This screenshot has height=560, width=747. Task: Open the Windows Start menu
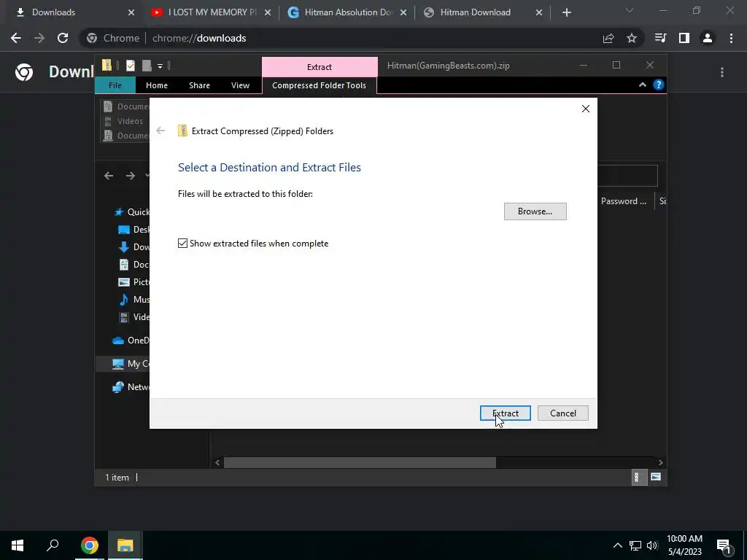click(x=18, y=545)
